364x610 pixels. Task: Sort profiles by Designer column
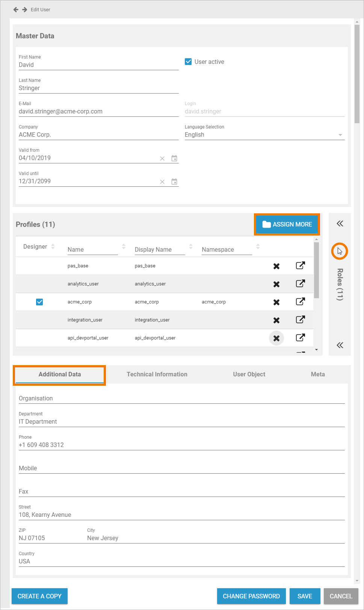(53, 246)
